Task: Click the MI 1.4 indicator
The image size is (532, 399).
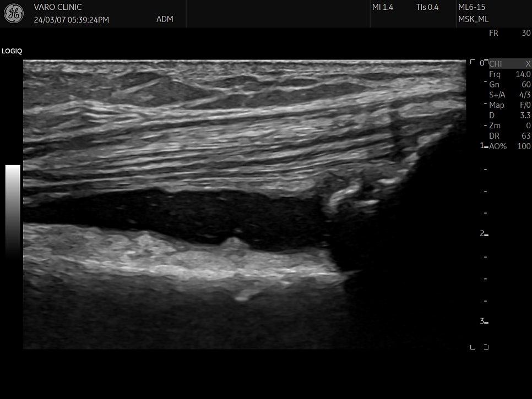Action: (x=382, y=7)
